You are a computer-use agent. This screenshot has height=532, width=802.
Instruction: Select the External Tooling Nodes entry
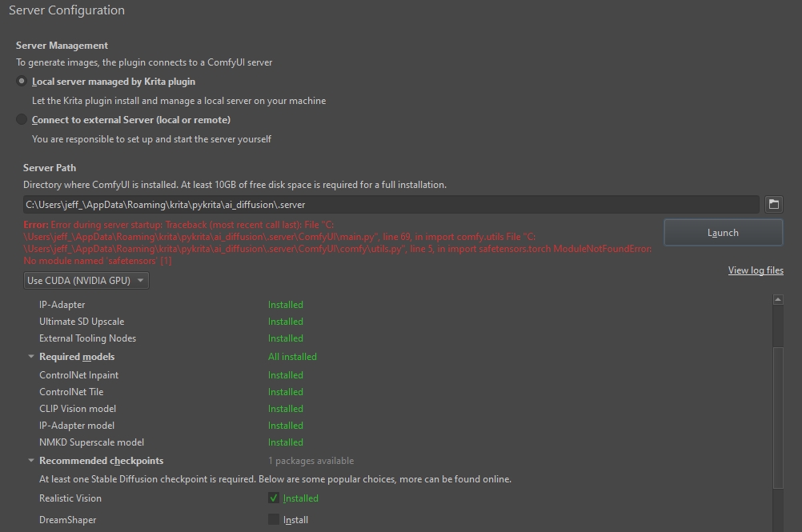(88, 338)
